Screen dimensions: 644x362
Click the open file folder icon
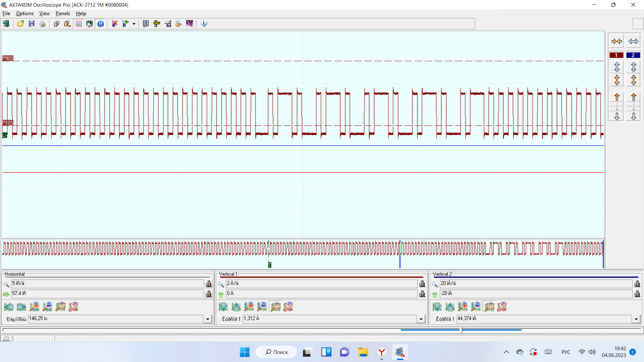[x=20, y=23]
